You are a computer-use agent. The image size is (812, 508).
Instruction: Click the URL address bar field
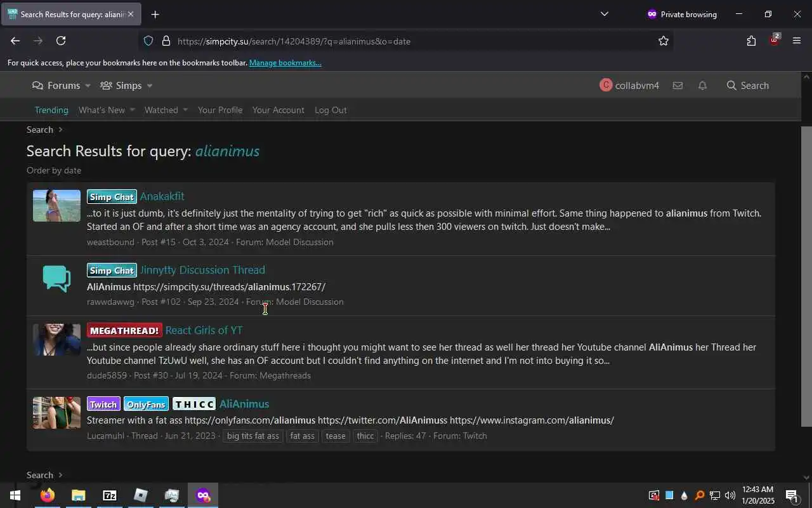click(x=406, y=41)
